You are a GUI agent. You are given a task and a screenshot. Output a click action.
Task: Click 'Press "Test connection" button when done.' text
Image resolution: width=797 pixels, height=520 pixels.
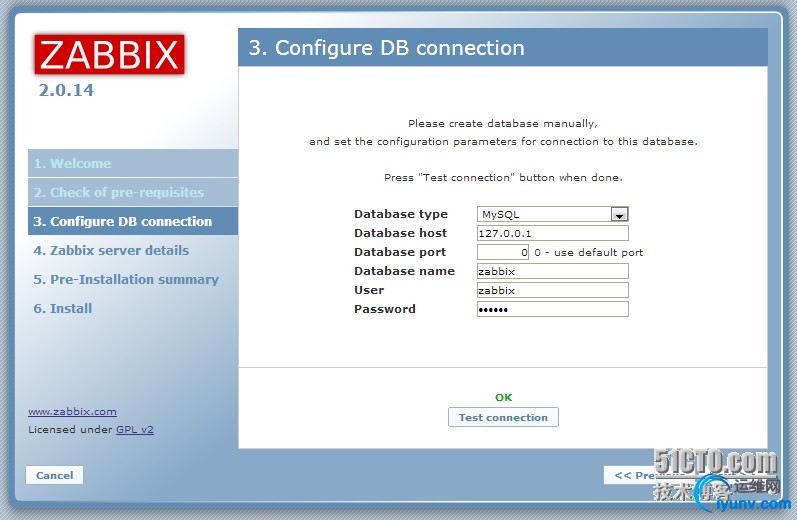coord(503,177)
